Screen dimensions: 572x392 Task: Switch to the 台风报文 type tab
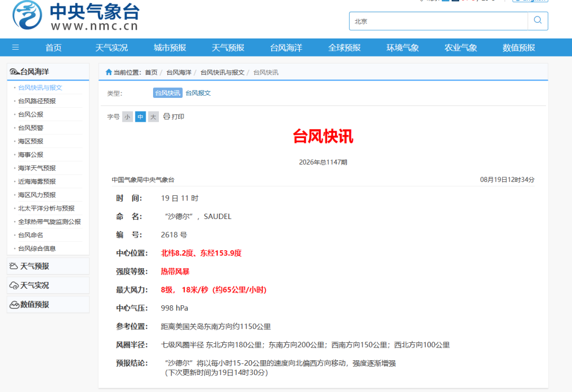(198, 93)
